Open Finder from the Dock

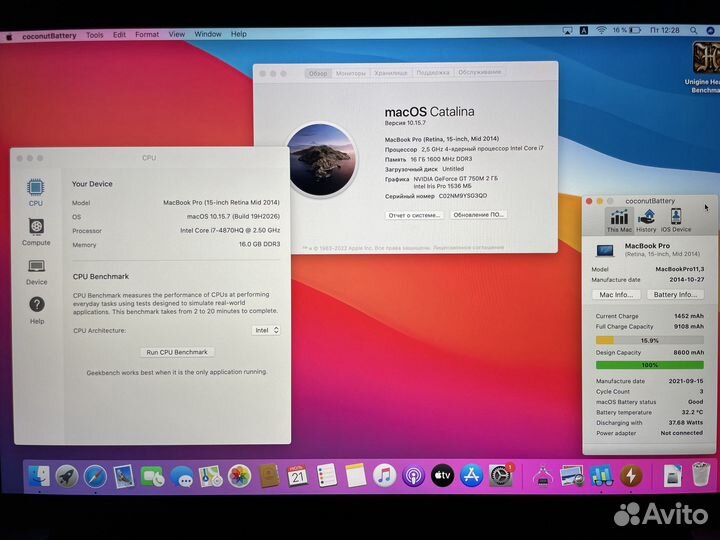coord(39,476)
